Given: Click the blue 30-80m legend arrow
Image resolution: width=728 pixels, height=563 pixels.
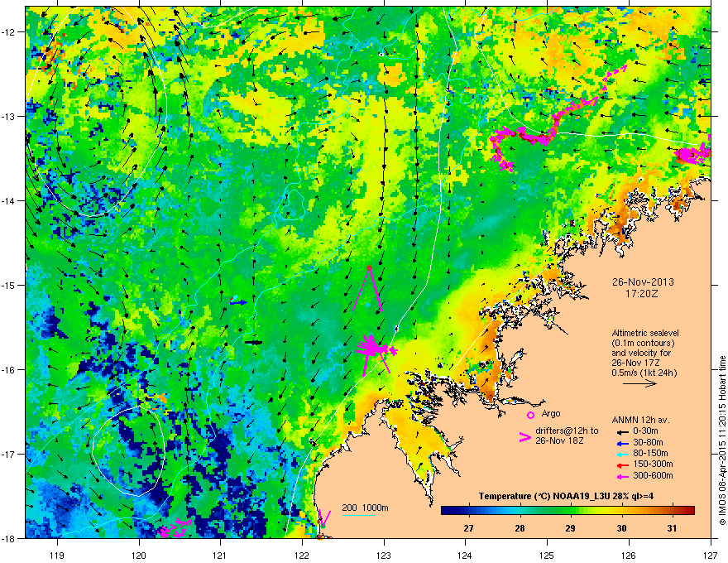Looking at the screenshot, I should pyautogui.click(x=621, y=443).
